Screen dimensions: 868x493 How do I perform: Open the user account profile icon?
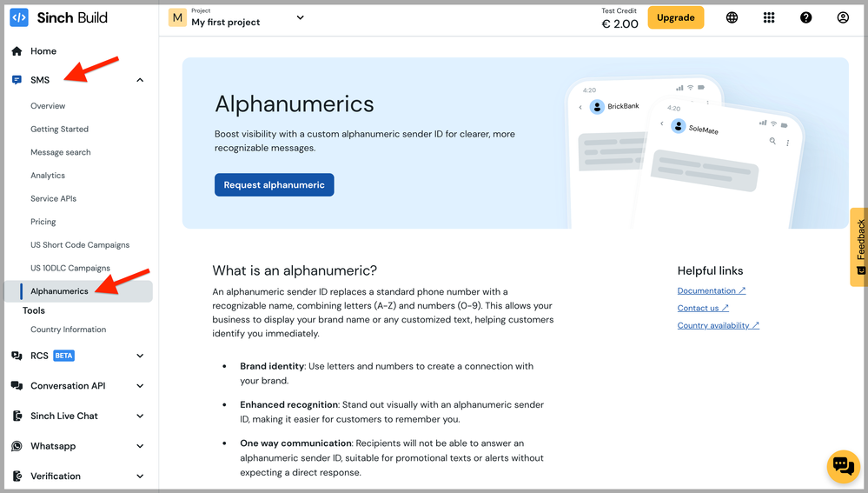click(x=843, y=17)
